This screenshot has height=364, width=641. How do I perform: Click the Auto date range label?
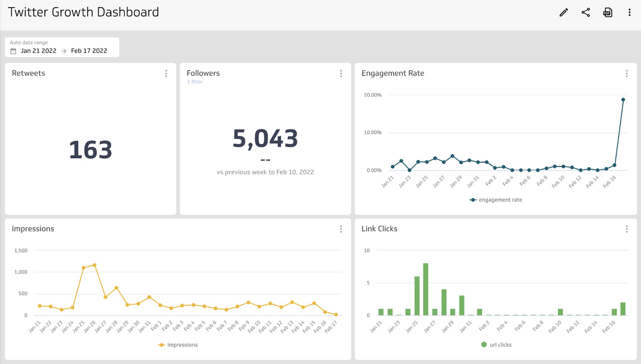(x=29, y=42)
